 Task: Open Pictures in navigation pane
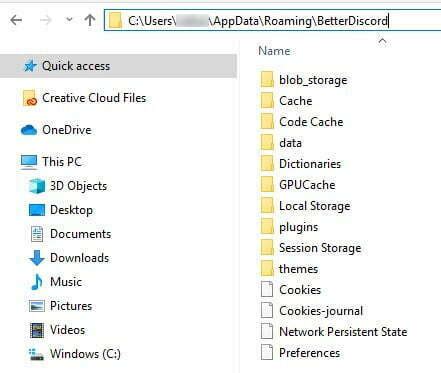[71, 306]
